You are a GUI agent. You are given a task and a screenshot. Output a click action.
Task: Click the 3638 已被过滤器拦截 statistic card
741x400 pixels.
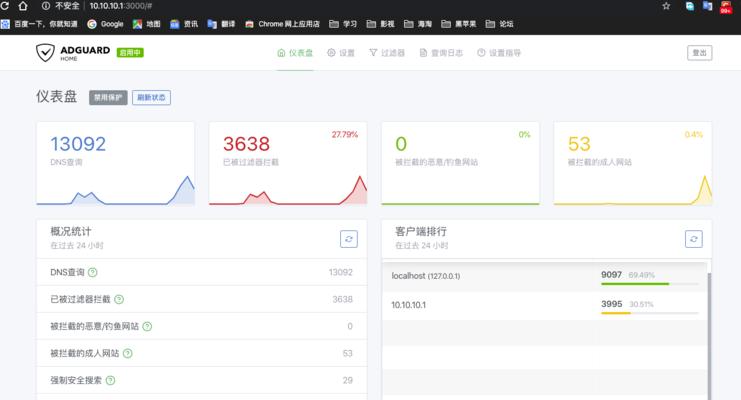click(x=288, y=164)
